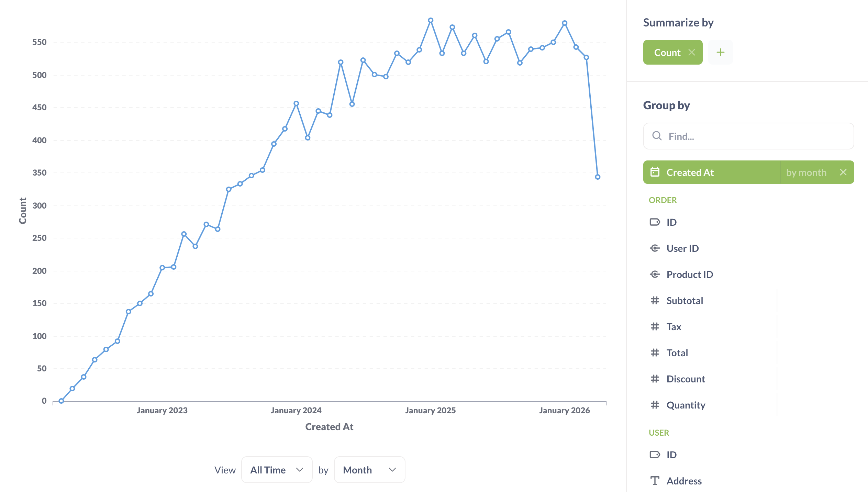Focus the Find search field
Screen dimensions: 868x492
756,136
